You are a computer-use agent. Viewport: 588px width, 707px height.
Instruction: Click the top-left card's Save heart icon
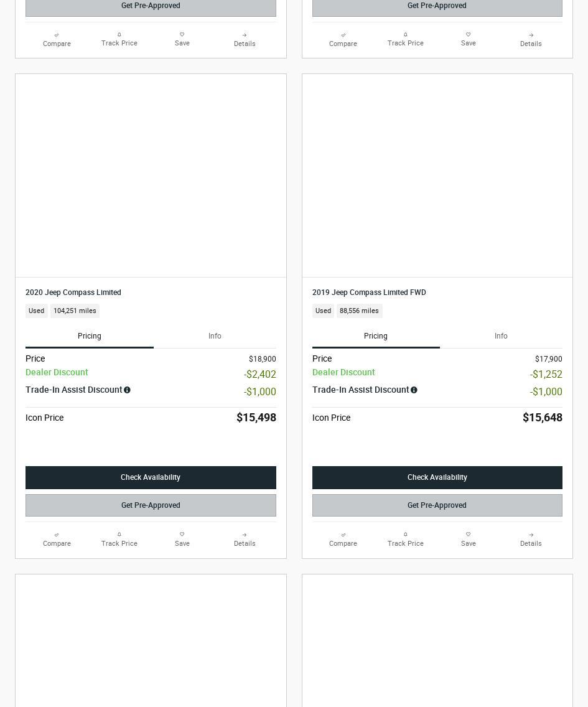click(182, 34)
